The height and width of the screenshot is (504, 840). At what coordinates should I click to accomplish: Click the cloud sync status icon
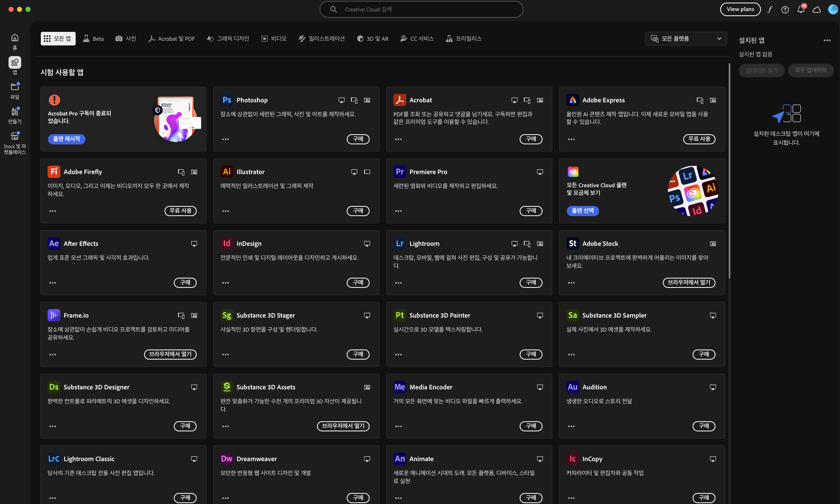coord(817,9)
